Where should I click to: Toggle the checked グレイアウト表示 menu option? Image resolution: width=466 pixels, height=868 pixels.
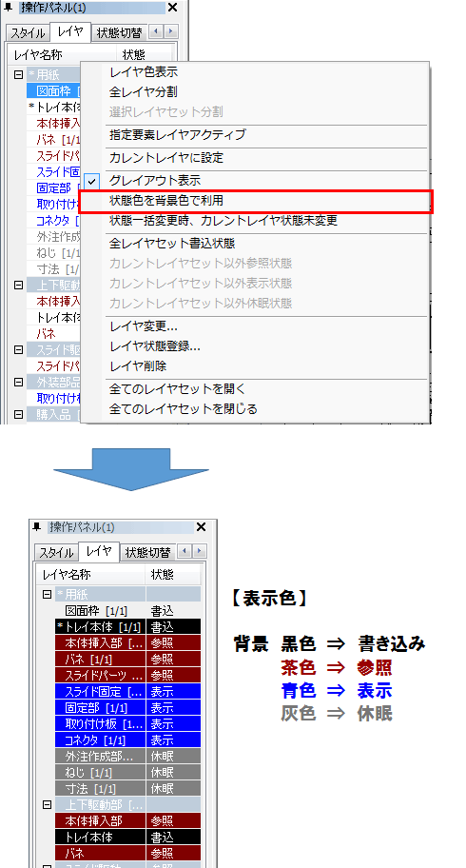255,181
